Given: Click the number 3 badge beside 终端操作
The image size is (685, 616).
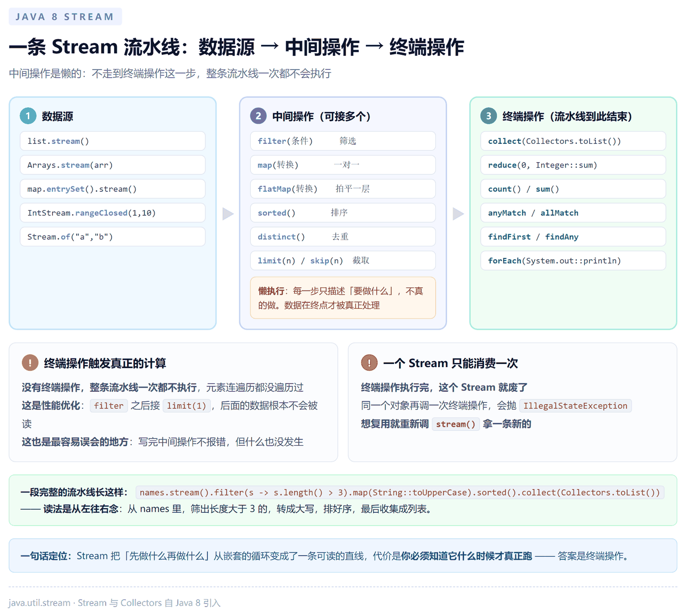Looking at the screenshot, I should click(x=489, y=116).
